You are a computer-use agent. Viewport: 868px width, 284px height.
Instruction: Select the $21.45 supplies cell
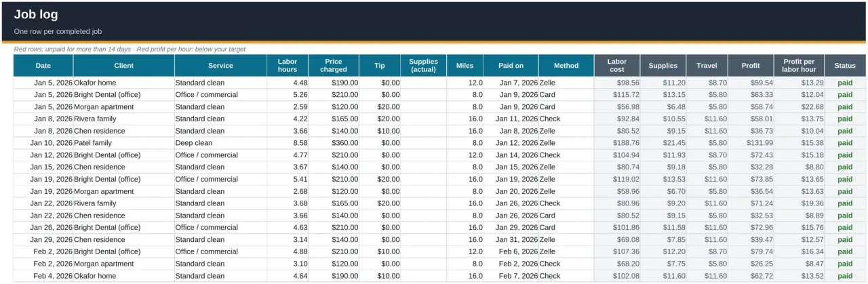663,143
